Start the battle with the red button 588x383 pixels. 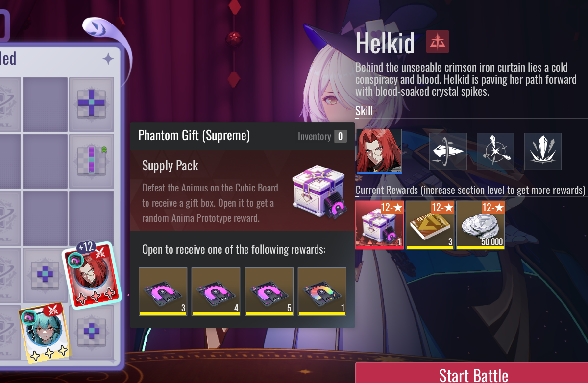click(472, 373)
